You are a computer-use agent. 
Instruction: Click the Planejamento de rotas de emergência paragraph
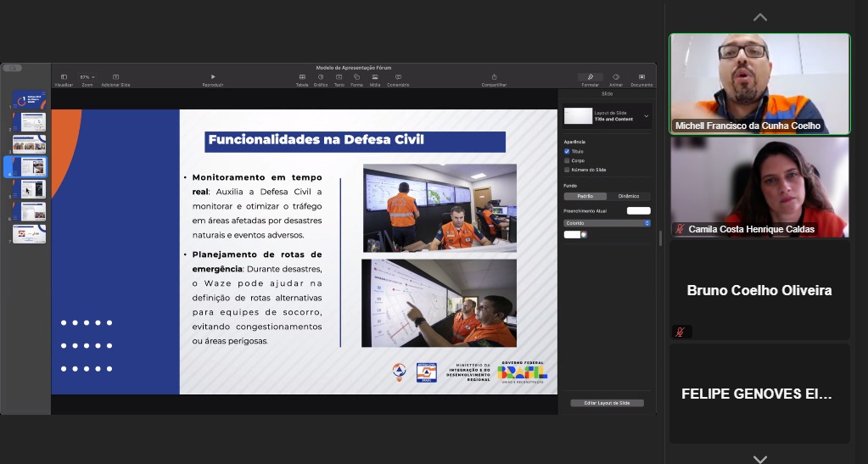pyautogui.click(x=257, y=298)
